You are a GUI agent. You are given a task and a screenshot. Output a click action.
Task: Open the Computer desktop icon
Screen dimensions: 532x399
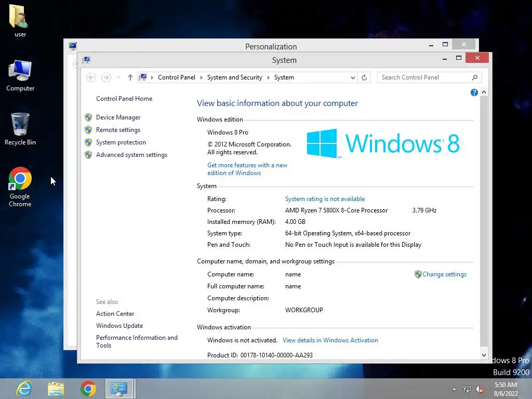click(x=20, y=75)
